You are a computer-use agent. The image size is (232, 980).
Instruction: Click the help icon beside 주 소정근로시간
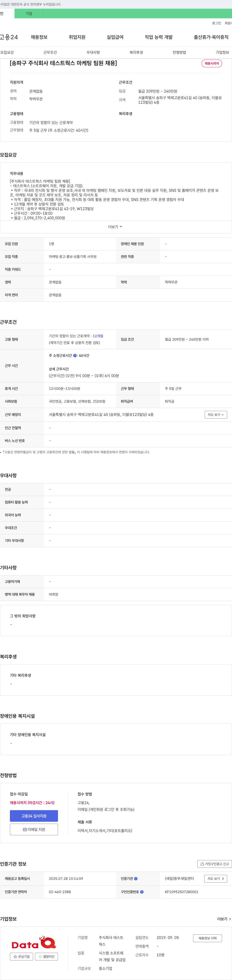click(75, 356)
